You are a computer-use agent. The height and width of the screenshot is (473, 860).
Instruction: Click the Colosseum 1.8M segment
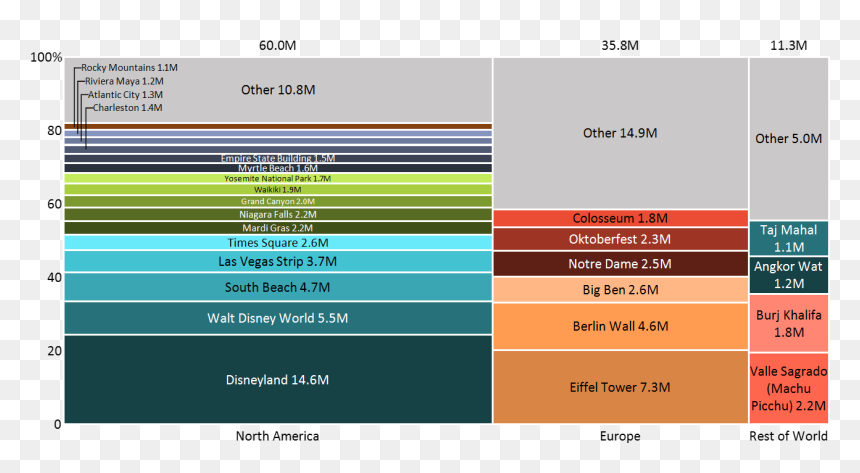(x=620, y=218)
